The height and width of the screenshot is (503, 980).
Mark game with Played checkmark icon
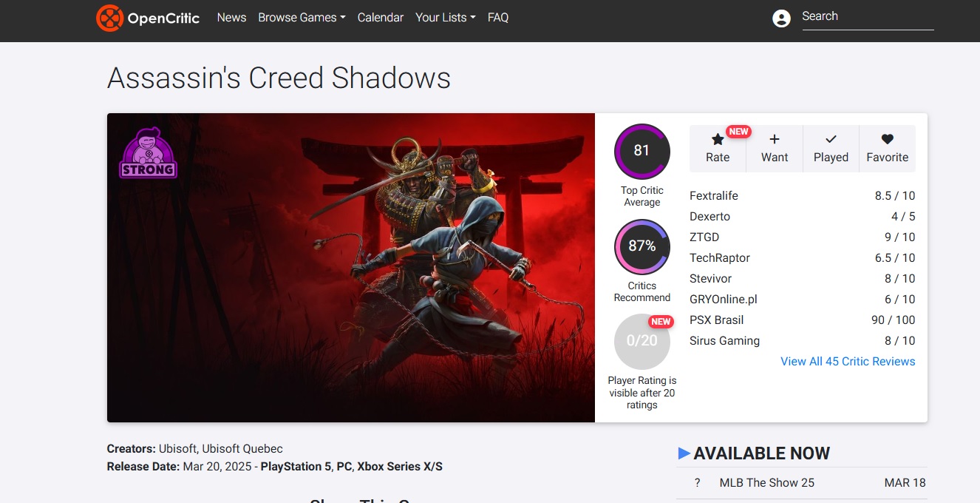(831, 139)
